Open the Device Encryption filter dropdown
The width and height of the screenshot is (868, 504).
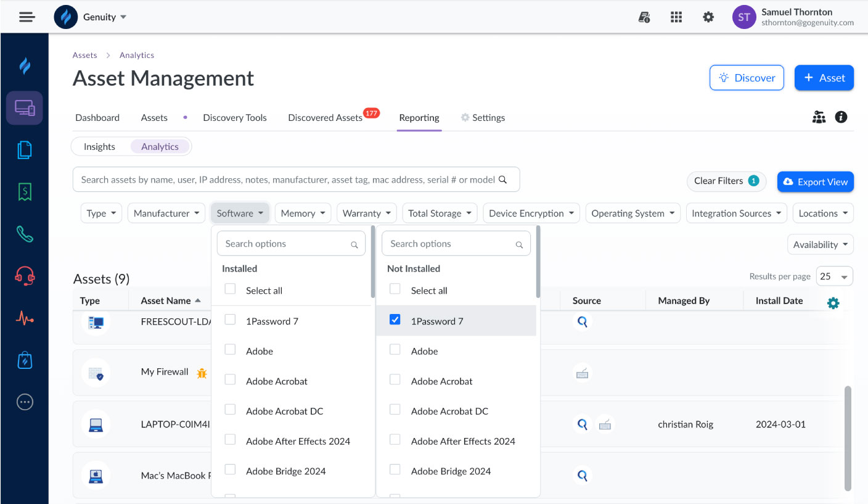(x=531, y=213)
